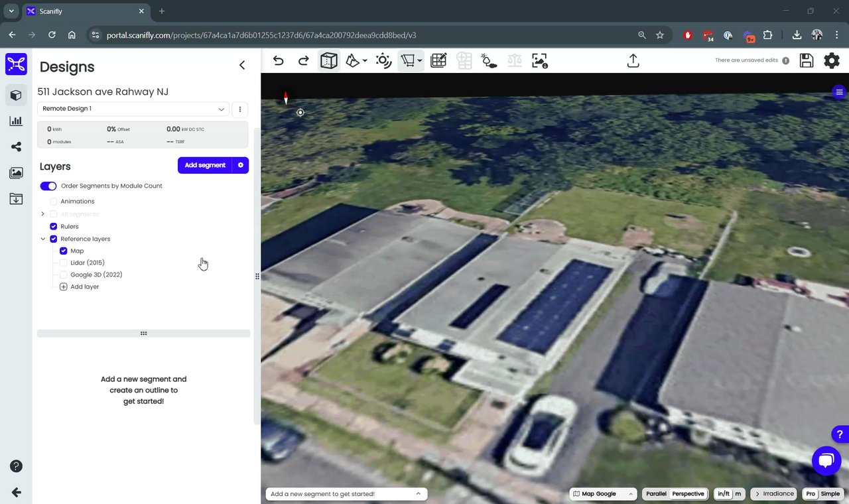Enable the Lidar (2015) layer checkbox

coord(64,263)
